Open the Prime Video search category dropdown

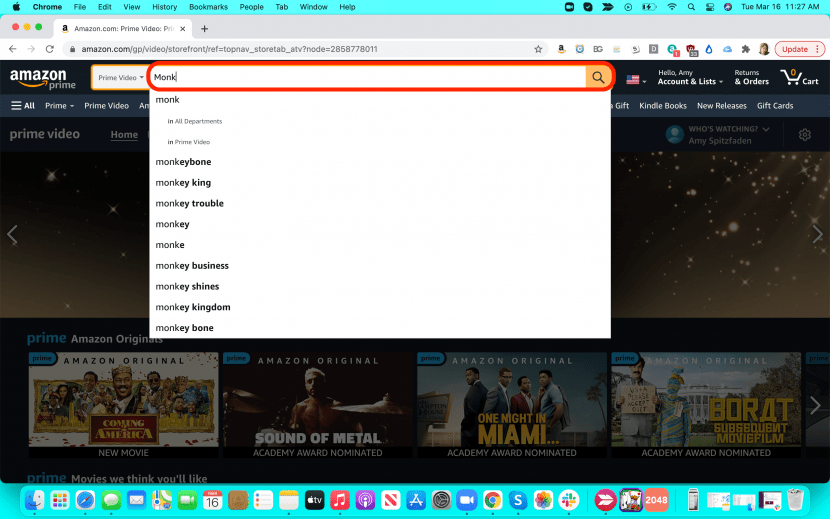(x=120, y=77)
